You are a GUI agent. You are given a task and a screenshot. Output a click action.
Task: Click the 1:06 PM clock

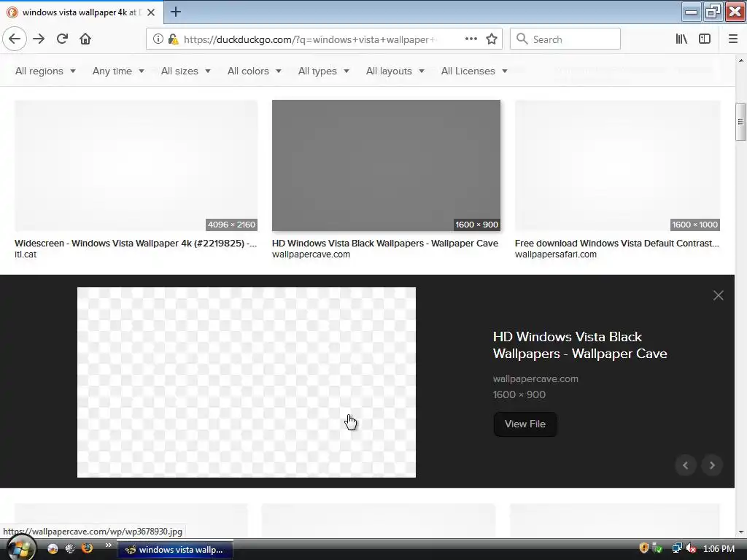point(719,549)
